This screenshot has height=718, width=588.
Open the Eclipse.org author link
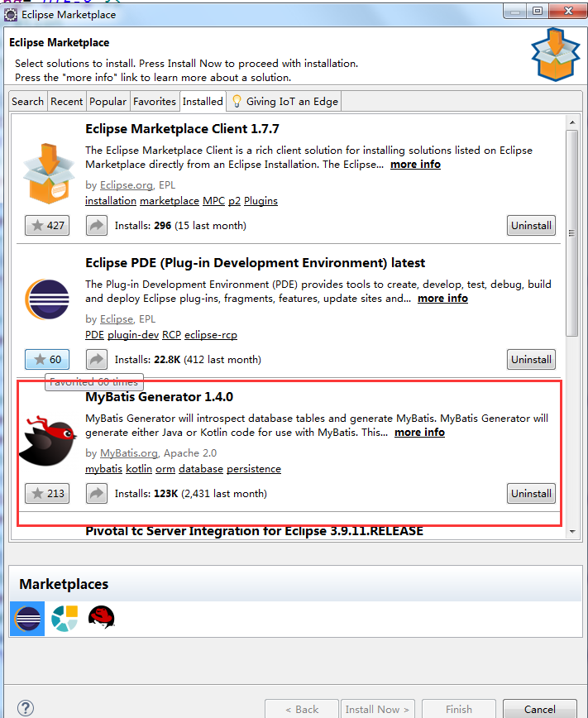127,185
